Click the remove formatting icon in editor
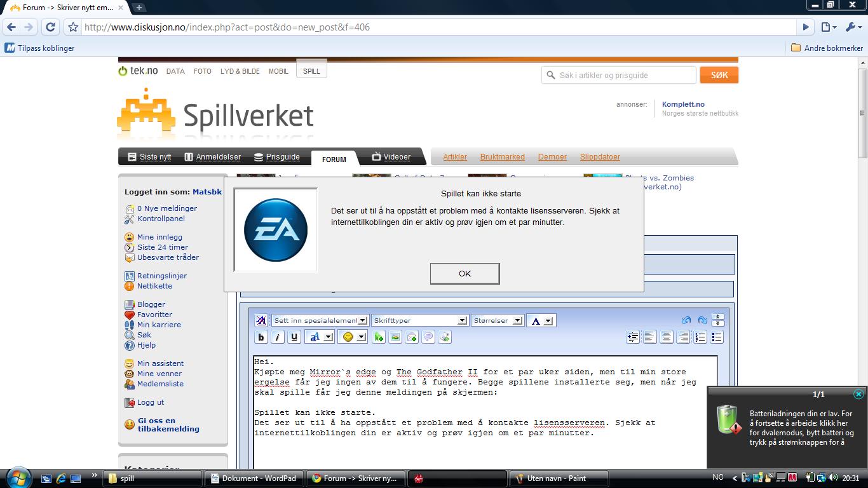Viewport: 868px width, 488px height. 261,320
